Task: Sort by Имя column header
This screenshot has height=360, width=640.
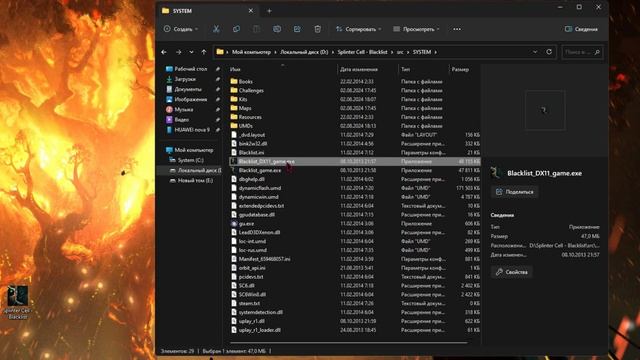Action: tap(235, 69)
